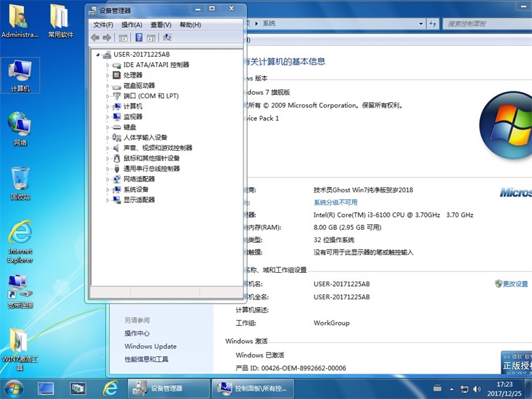The image size is (532, 399).
Task: Open the WIN7激活工具 folder icon
Action: click(x=20, y=344)
